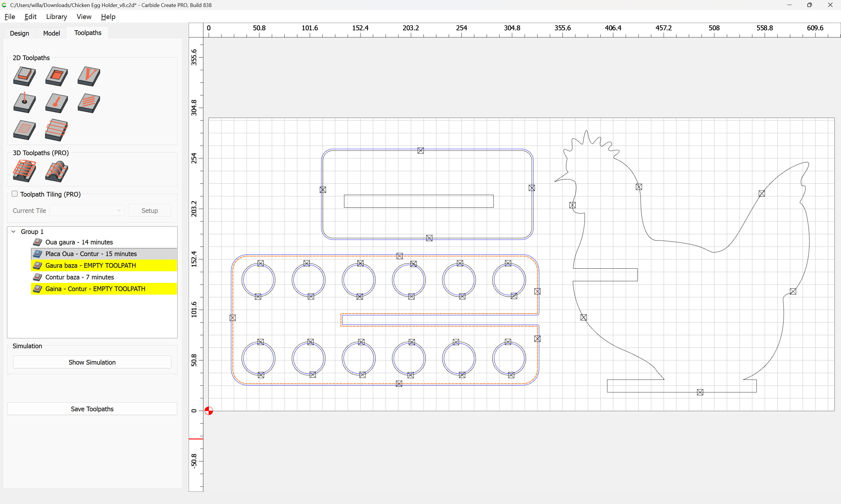The height and width of the screenshot is (504, 841).
Task: Choose the VCarve toolpath tool
Action: (x=89, y=76)
